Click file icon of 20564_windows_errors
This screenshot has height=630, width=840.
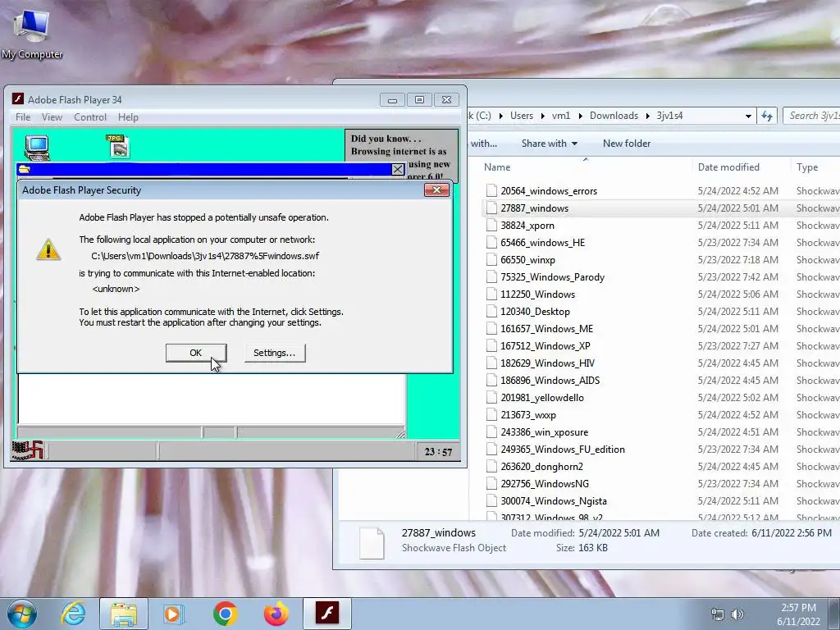pyautogui.click(x=491, y=190)
